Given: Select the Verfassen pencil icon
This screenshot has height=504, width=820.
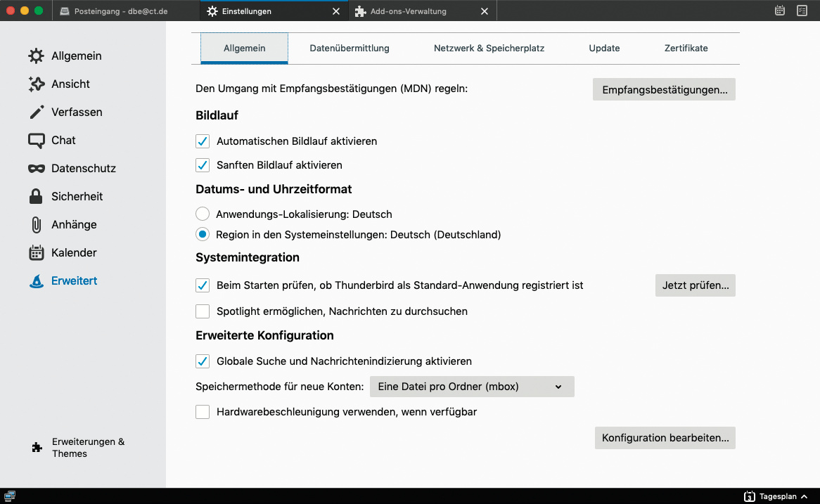Looking at the screenshot, I should click(x=37, y=112).
